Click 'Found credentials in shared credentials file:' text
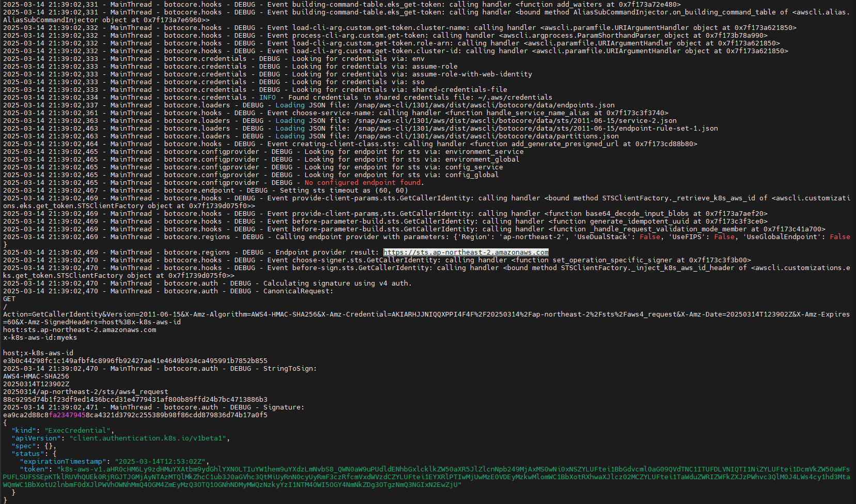Screen dimensions: 856x504 click(381, 97)
